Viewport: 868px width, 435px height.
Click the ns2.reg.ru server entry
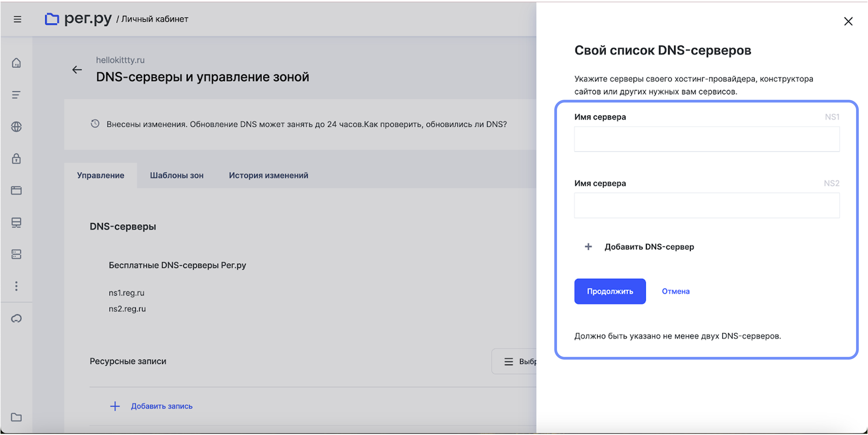[127, 309]
